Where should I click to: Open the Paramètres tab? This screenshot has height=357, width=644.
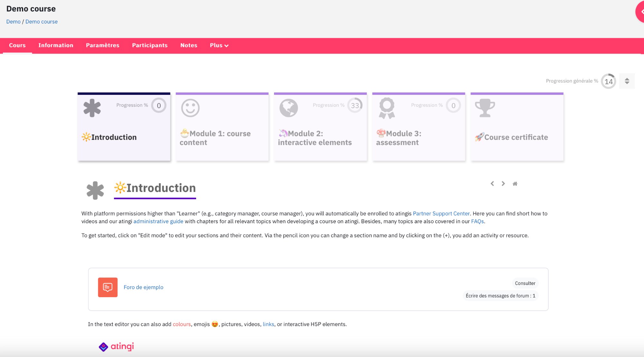click(102, 45)
